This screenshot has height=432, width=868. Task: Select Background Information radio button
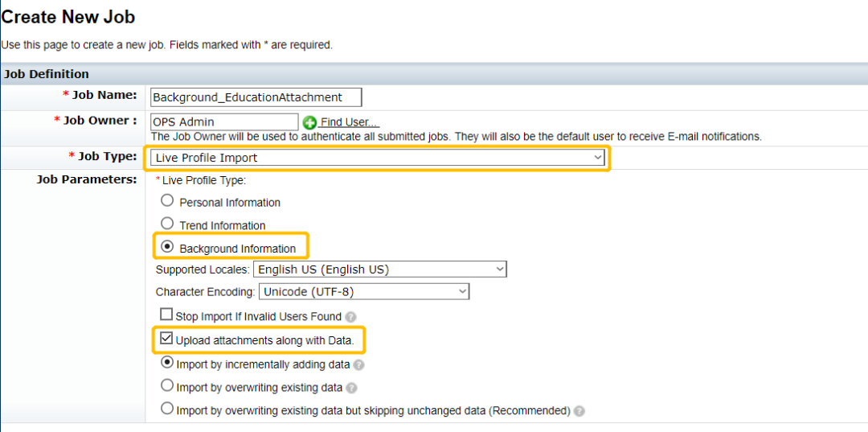(x=166, y=247)
